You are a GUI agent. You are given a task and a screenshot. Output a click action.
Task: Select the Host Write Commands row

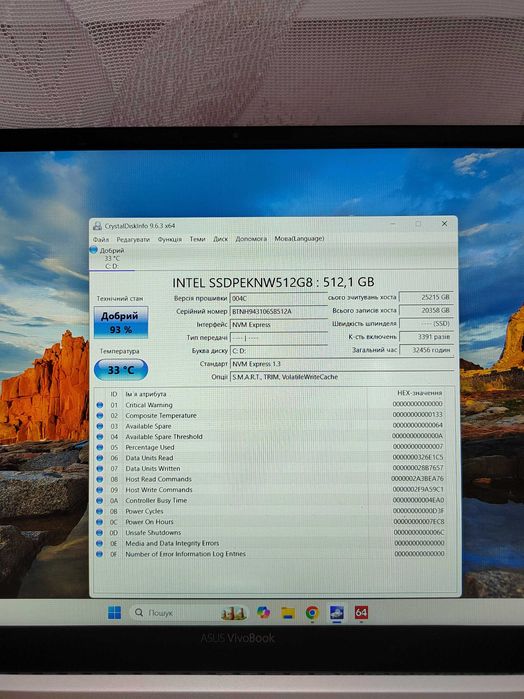272,489
